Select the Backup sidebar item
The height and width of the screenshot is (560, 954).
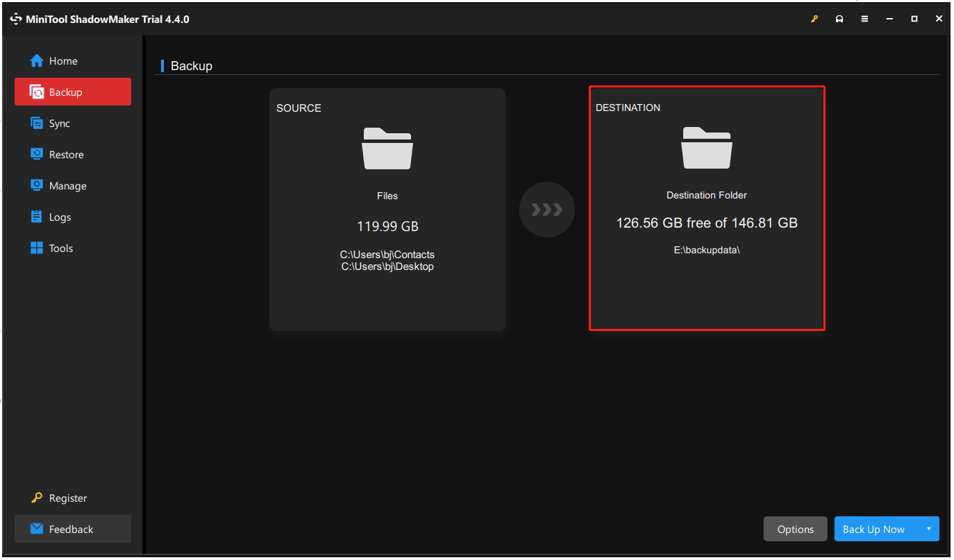click(72, 92)
